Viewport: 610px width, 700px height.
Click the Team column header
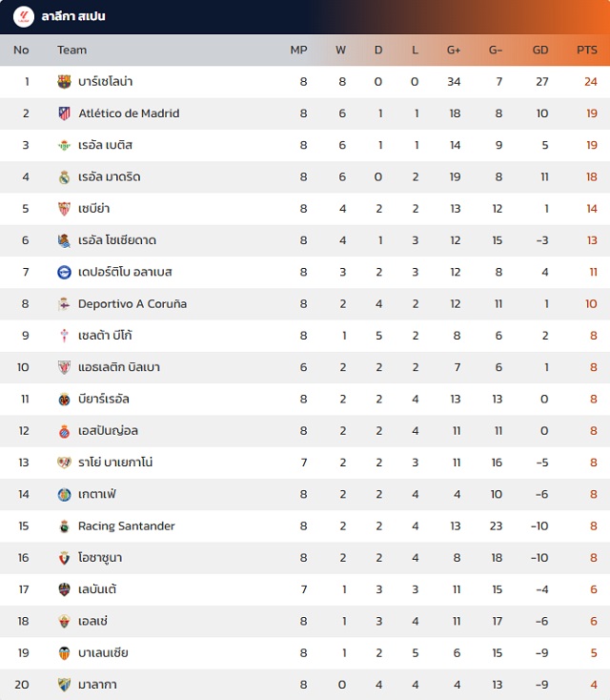click(x=71, y=50)
